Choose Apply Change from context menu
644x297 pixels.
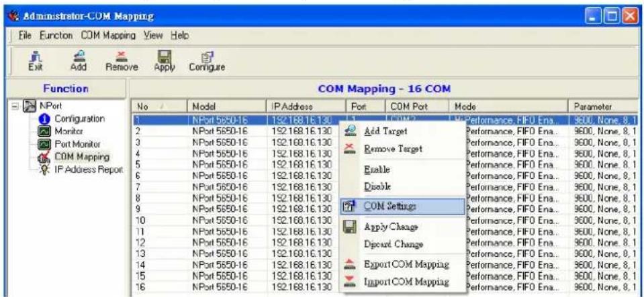[402, 227]
